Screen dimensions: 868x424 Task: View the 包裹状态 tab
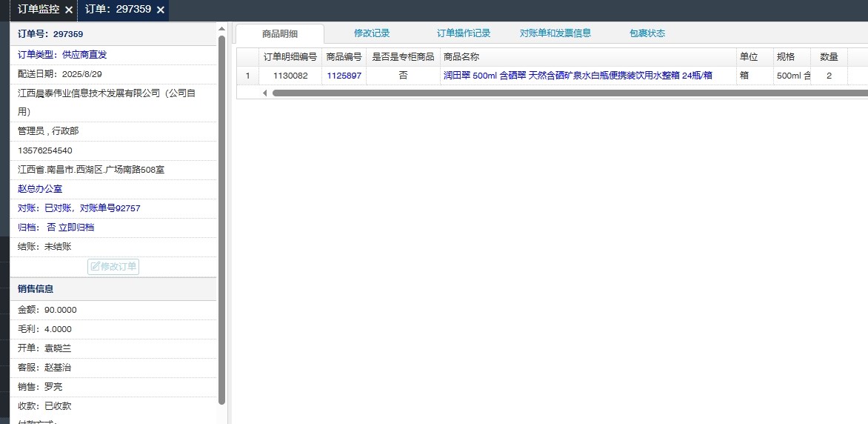(x=647, y=33)
